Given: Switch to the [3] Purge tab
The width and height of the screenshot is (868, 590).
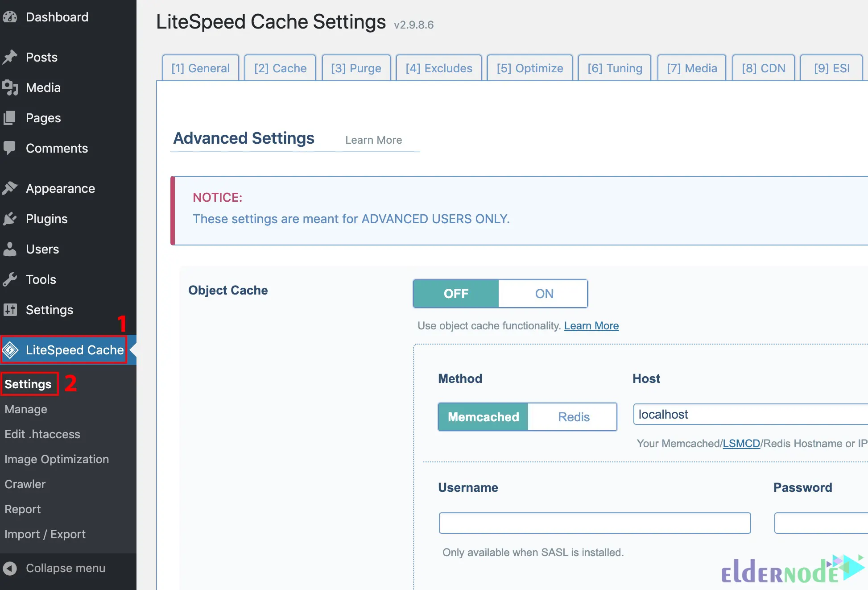Looking at the screenshot, I should tap(356, 68).
